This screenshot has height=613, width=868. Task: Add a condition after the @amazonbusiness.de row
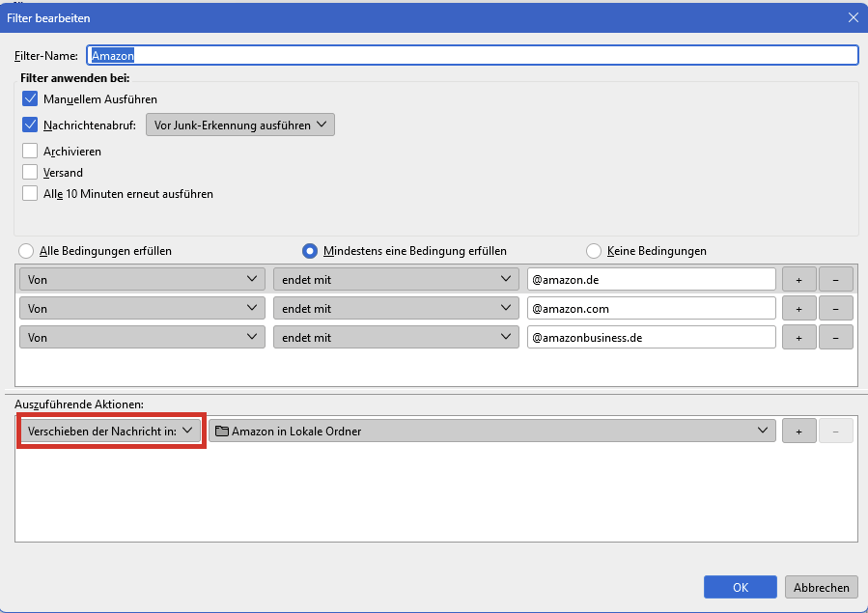[x=798, y=337]
